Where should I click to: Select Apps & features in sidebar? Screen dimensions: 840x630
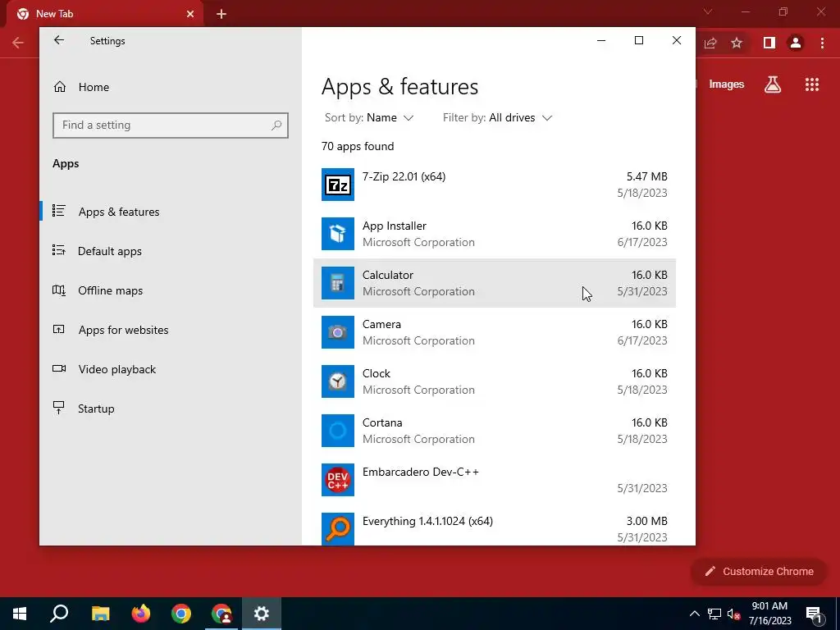[171, 212]
